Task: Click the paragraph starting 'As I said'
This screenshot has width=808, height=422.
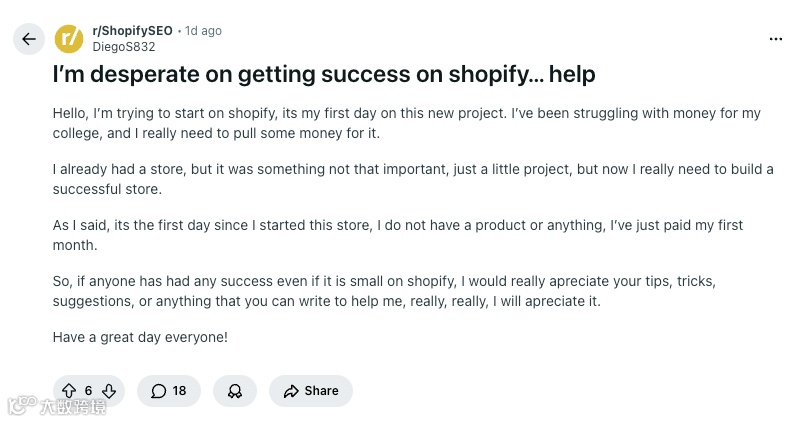Action: 398,235
